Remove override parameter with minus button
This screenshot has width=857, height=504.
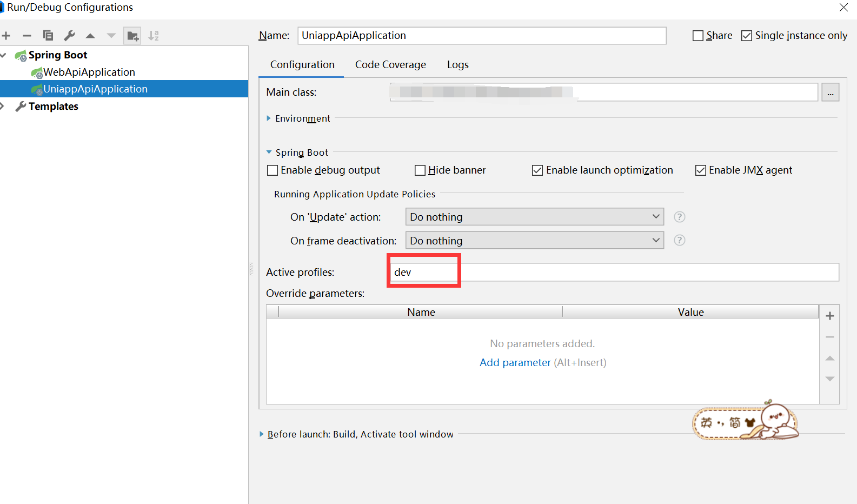pos(830,337)
